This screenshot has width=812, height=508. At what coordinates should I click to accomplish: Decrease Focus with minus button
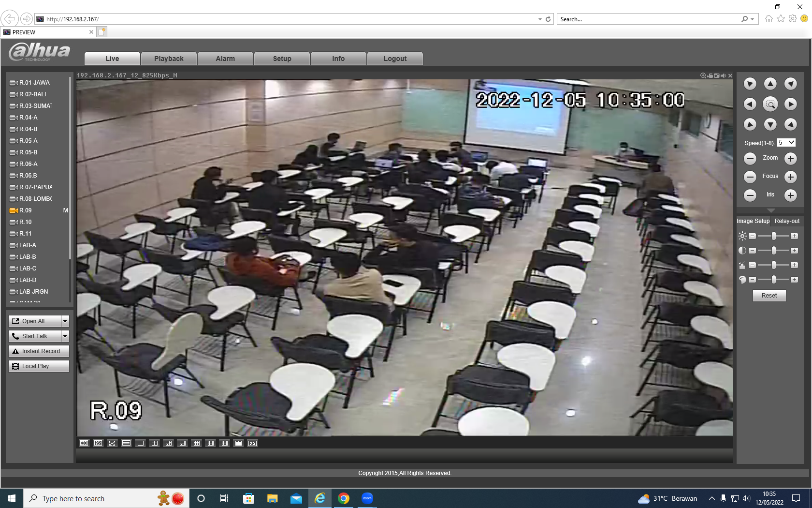pyautogui.click(x=750, y=177)
